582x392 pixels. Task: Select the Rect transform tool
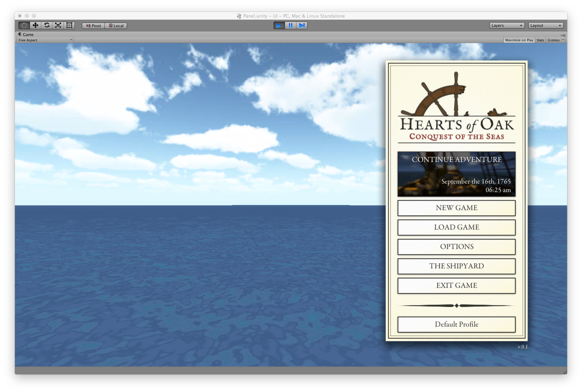(x=69, y=25)
